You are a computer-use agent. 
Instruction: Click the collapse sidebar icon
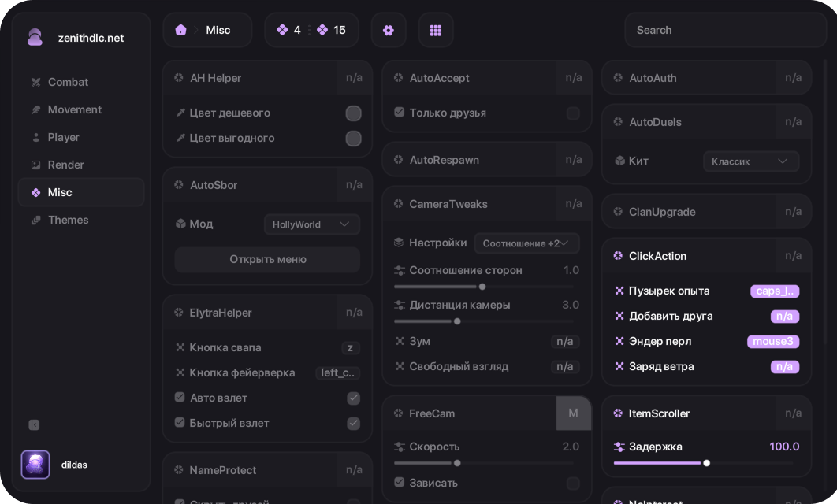click(34, 424)
